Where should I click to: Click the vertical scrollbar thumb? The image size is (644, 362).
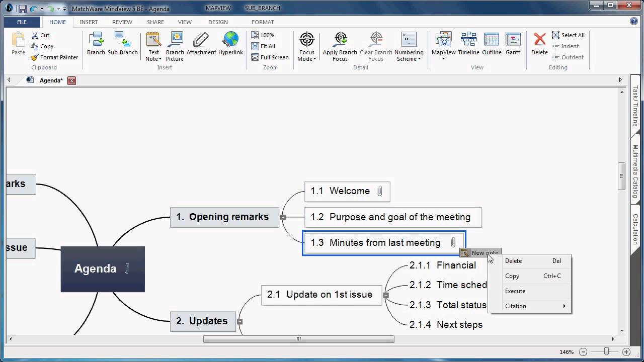click(622, 176)
